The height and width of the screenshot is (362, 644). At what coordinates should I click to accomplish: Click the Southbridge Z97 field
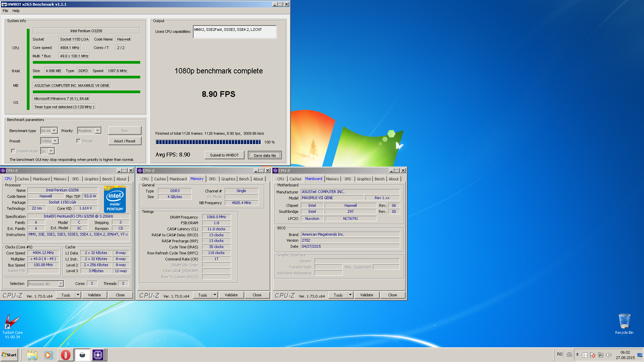[x=351, y=212]
